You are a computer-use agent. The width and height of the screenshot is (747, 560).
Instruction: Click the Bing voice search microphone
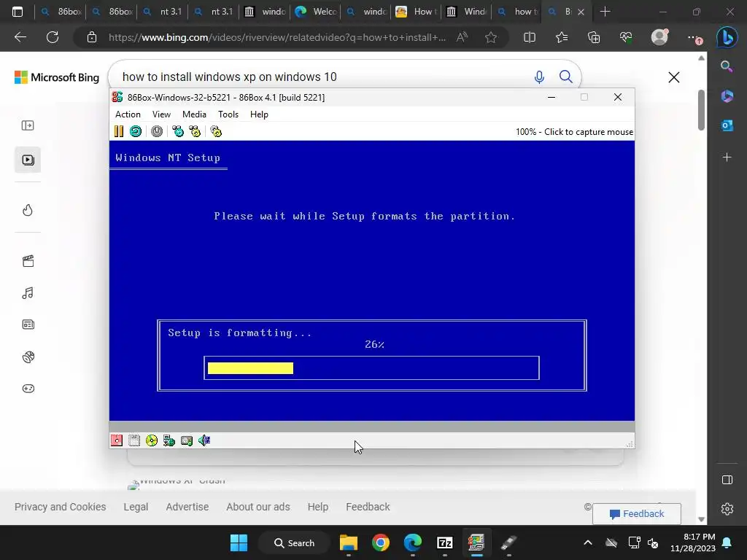point(539,77)
